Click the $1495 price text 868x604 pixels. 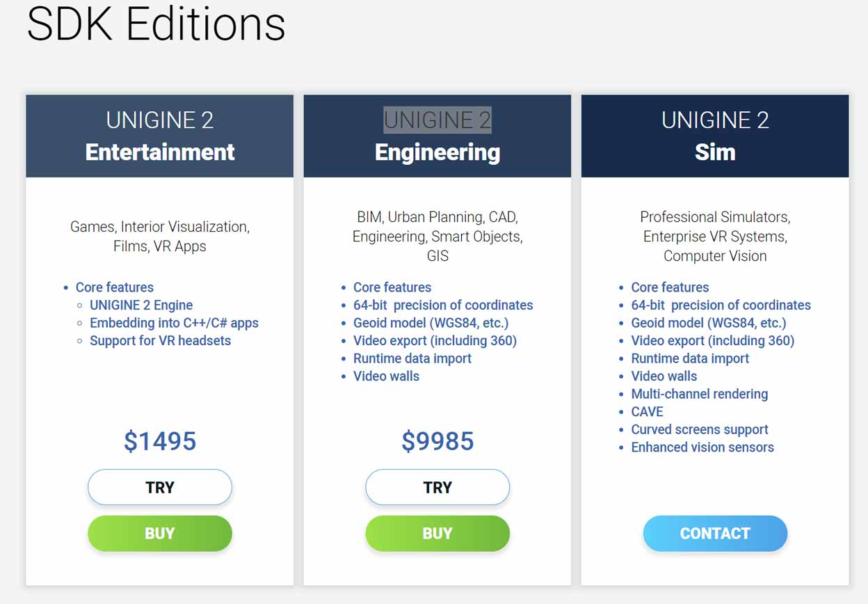tap(160, 441)
